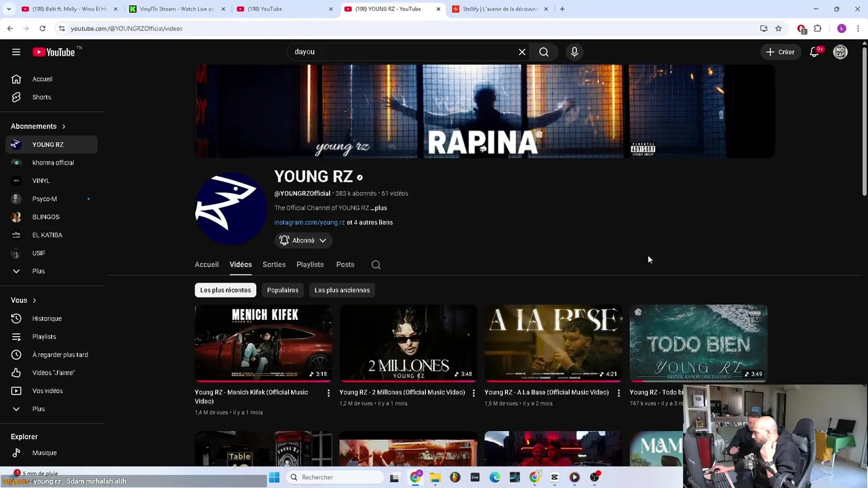Image resolution: width=868 pixels, height=488 pixels.
Task: Expand the Vous section header
Action: [24, 300]
